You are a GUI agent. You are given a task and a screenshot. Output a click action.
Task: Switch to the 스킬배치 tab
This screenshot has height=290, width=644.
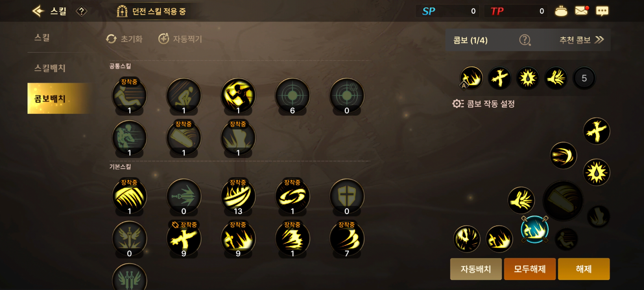tap(50, 68)
